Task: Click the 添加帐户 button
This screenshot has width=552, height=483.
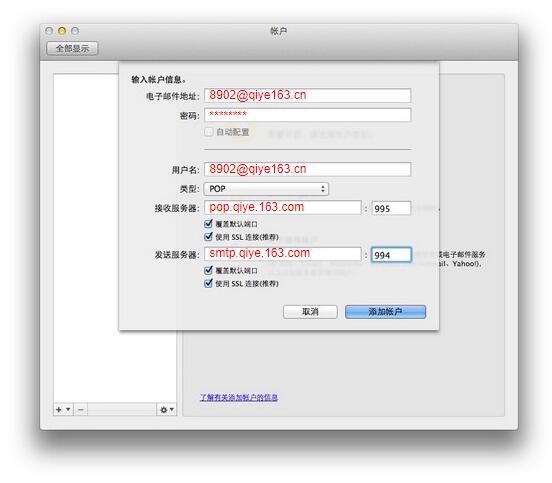Action: (385, 312)
